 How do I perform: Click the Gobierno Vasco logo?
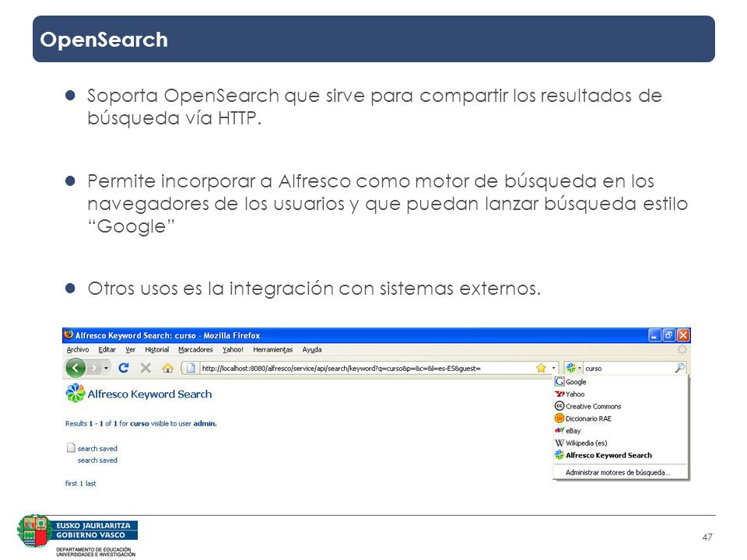pyautogui.click(x=77, y=535)
